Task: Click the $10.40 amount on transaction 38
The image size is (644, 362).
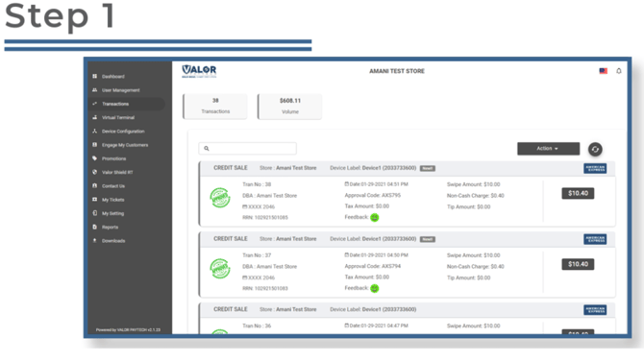Action: click(578, 193)
